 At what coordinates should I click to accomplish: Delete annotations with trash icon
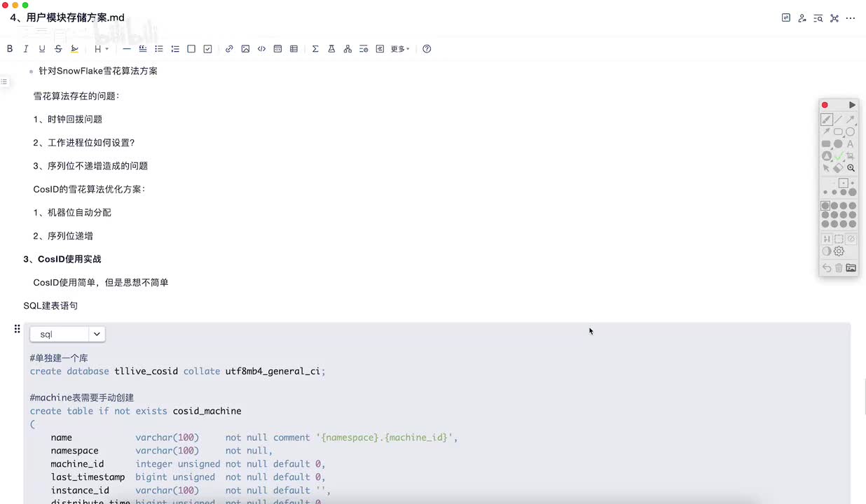click(839, 268)
